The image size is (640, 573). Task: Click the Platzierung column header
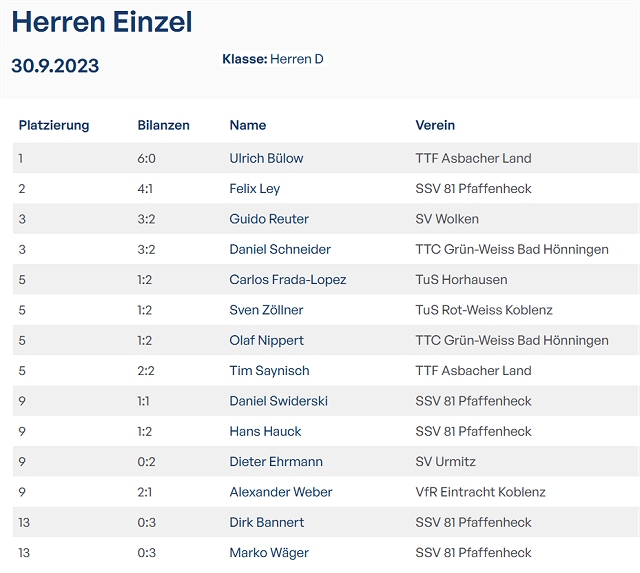(54, 125)
